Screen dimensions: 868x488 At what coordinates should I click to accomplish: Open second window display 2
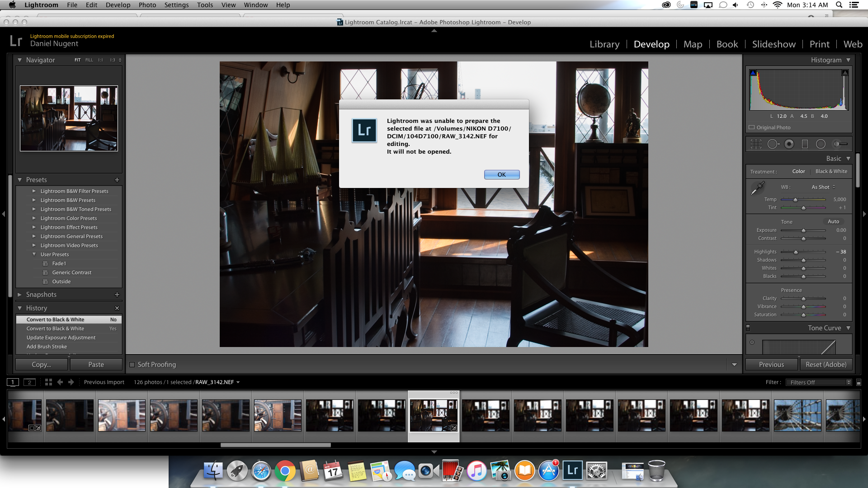pyautogui.click(x=29, y=382)
